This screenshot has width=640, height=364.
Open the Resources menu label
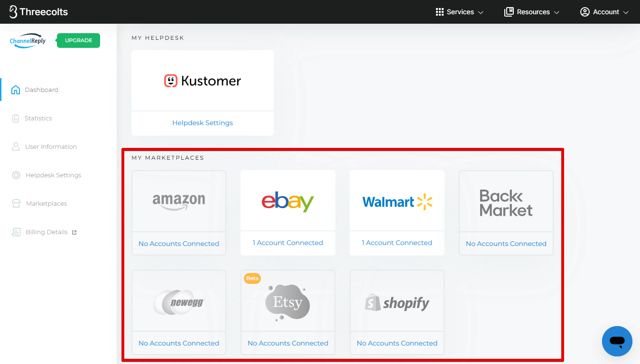tap(533, 12)
